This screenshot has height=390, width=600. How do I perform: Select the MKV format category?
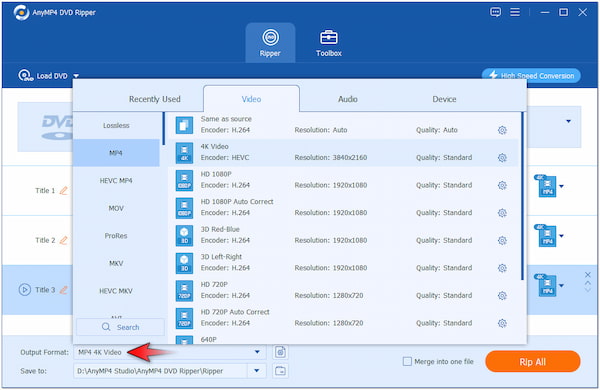(116, 263)
